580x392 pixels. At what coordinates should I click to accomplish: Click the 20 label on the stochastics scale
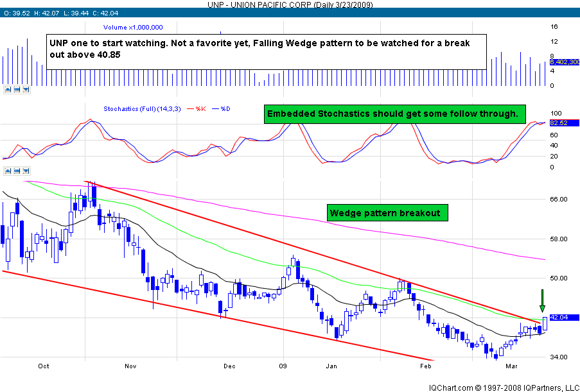coord(554,157)
